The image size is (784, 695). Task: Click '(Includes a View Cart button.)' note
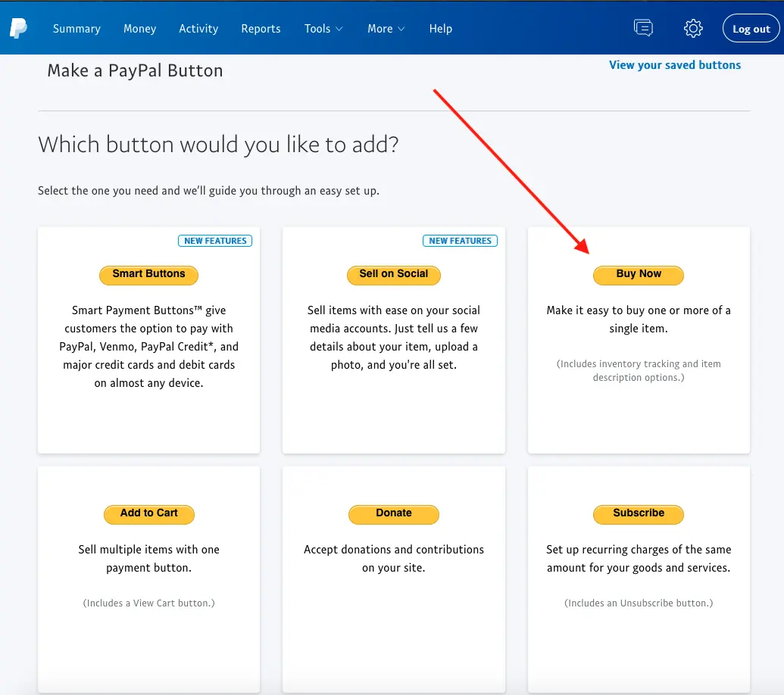tap(148, 603)
